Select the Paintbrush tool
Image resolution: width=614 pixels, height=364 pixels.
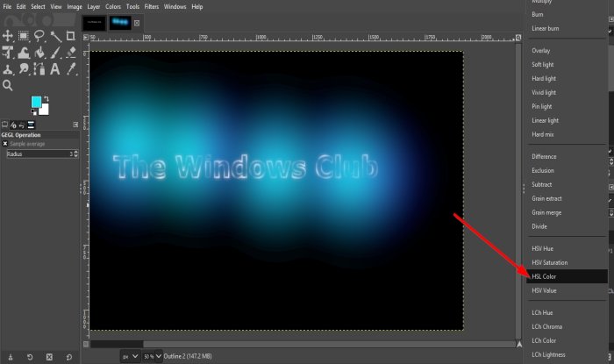tap(55, 53)
